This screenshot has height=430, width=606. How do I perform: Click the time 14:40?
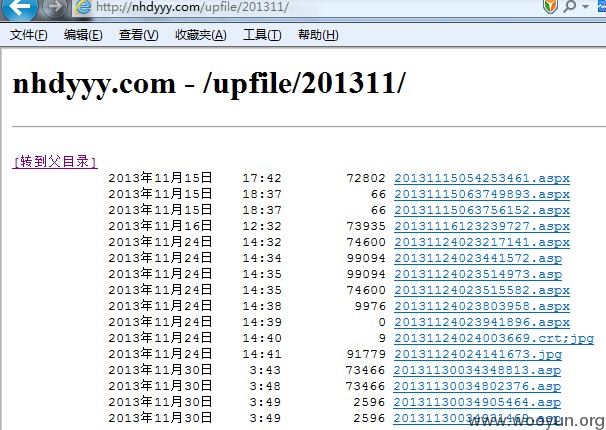click(x=262, y=338)
